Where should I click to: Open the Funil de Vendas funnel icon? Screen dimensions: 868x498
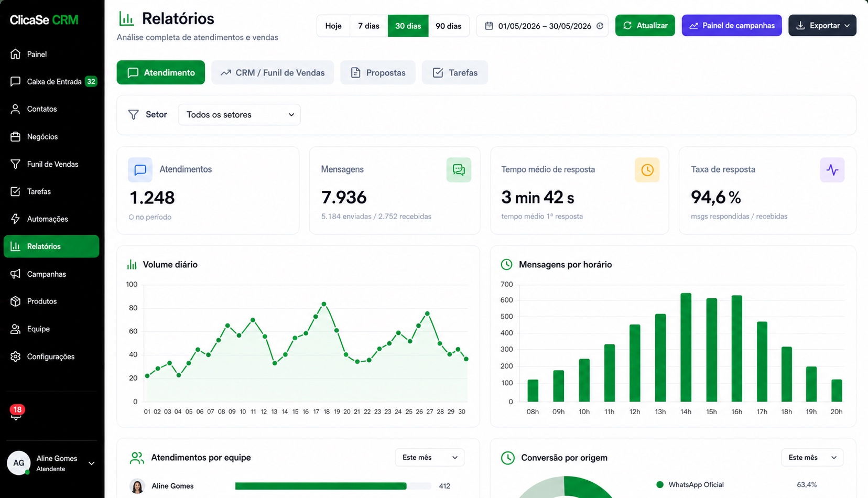point(16,164)
